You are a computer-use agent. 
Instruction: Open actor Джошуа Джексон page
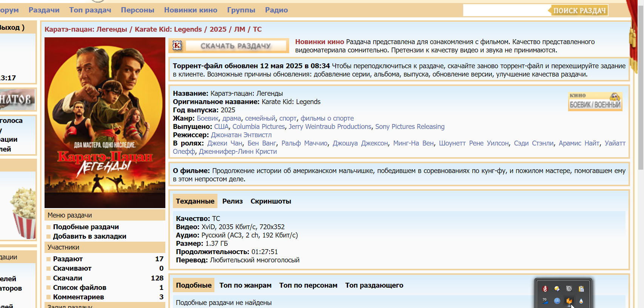pos(360,143)
